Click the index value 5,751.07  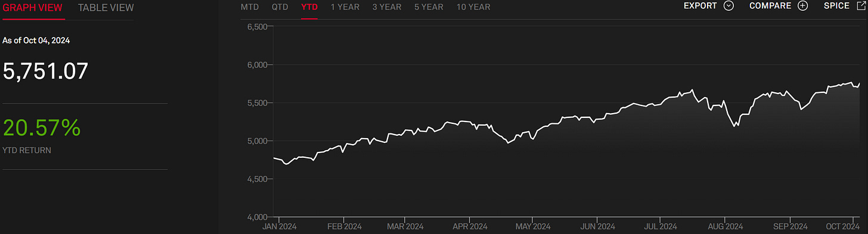(x=45, y=71)
